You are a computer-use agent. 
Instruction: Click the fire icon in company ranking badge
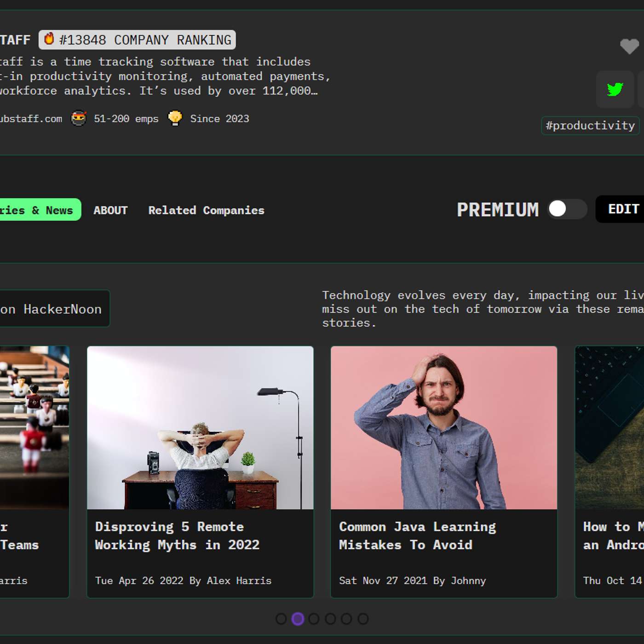[x=49, y=39]
